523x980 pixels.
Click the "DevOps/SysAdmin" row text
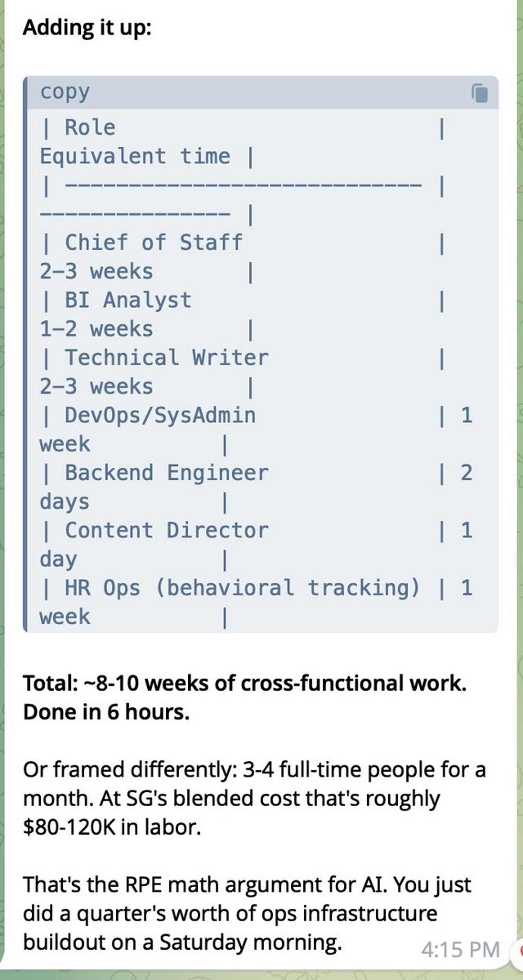click(160, 415)
